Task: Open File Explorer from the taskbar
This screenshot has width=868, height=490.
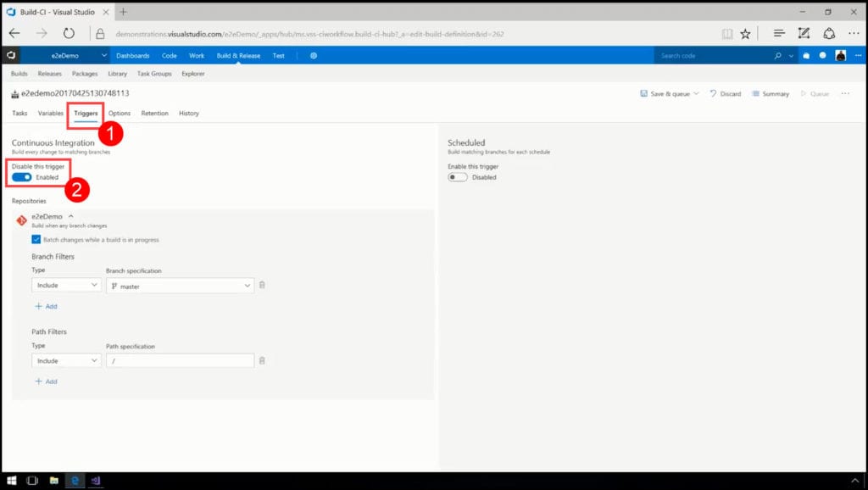Action: coord(53,480)
